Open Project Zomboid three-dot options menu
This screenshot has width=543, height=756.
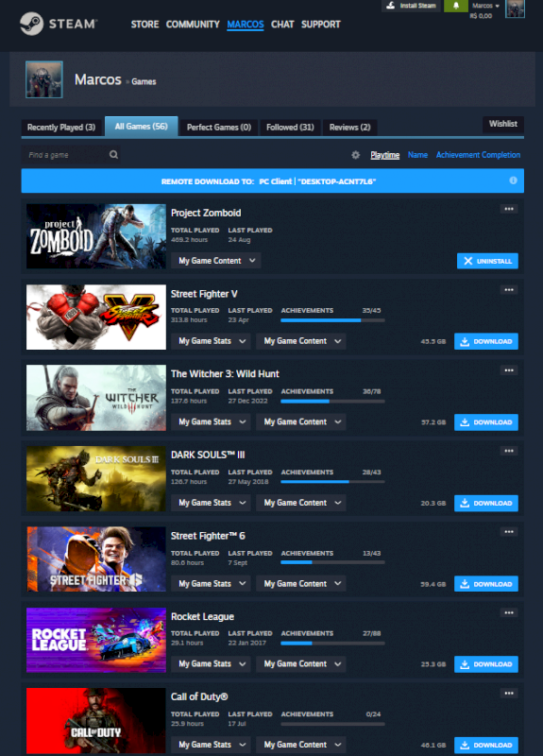pyautogui.click(x=509, y=209)
